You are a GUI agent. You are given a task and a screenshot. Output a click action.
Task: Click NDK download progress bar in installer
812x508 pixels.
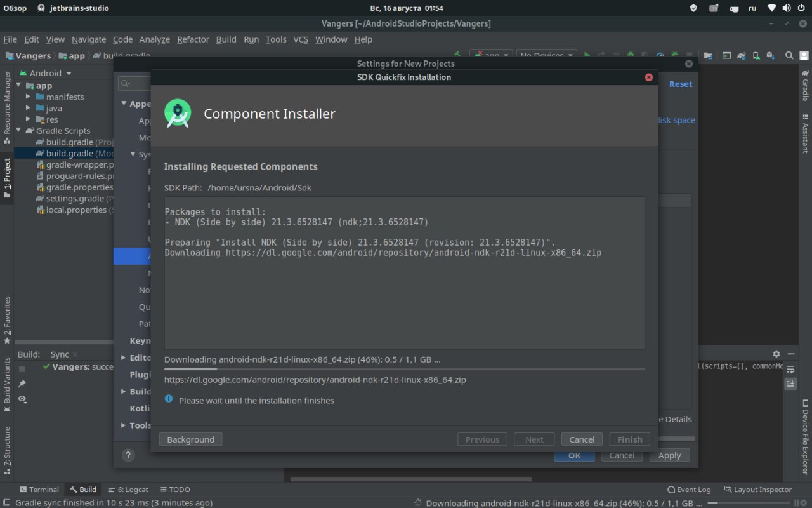coord(404,369)
